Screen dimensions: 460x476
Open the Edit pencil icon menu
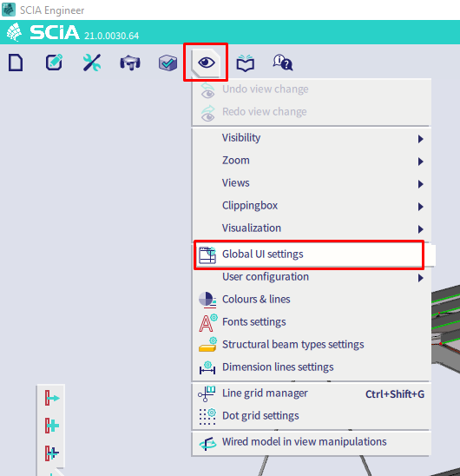54,63
